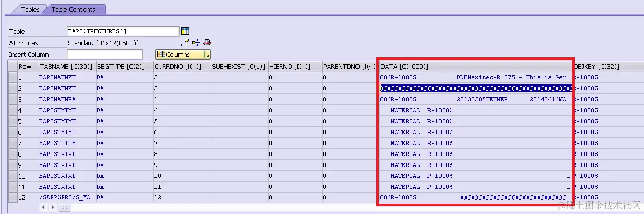Click /SAPPSPRO/S_MA.. in row 12
This screenshot has height=214, width=644.
click(x=66, y=198)
